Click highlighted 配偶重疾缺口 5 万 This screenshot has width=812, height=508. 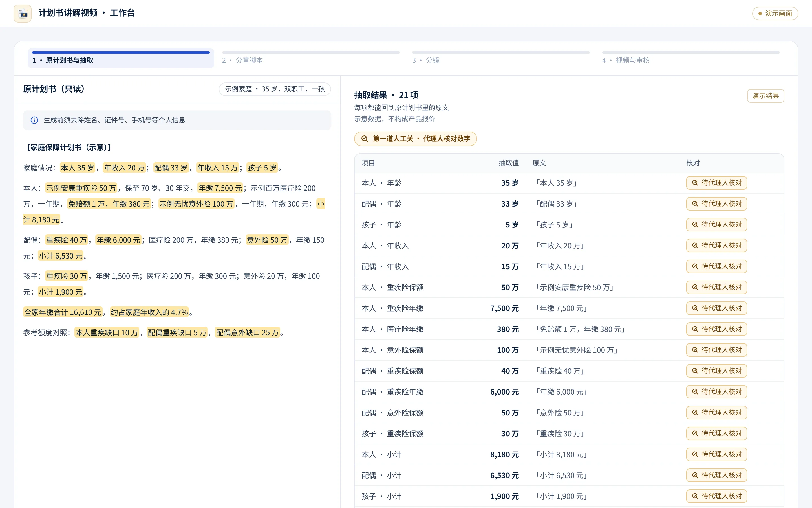coord(177,332)
